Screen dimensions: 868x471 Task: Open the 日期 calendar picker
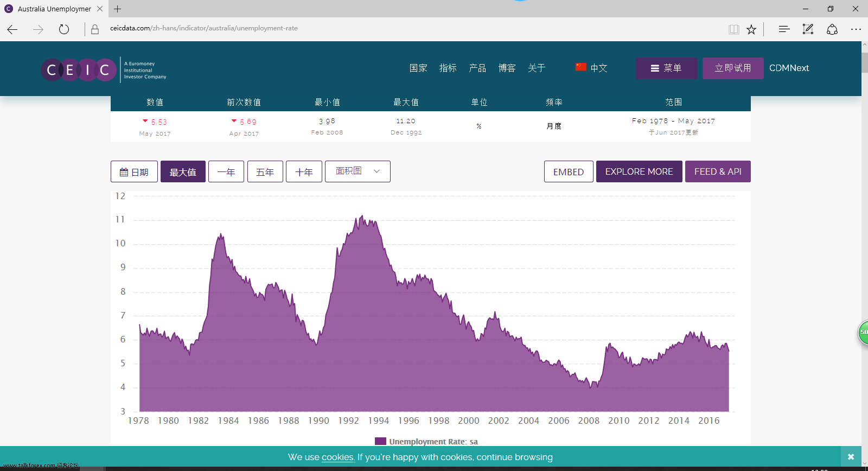point(134,171)
